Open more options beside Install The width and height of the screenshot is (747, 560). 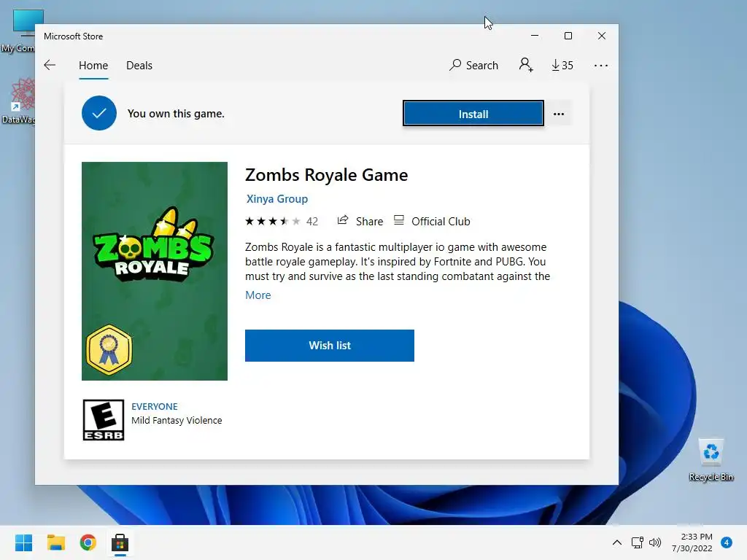(558, 114)
